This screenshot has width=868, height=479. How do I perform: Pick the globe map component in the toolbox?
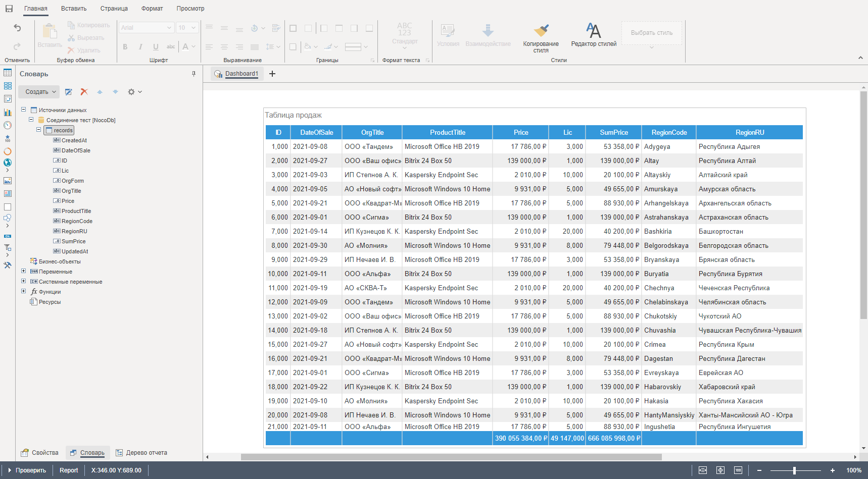(x=8, y=163)
